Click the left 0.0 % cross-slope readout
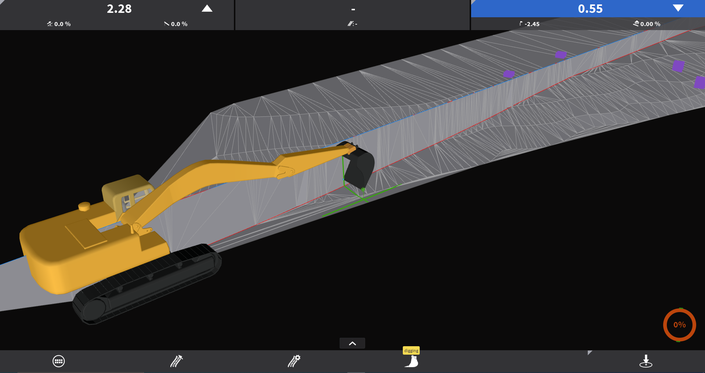 point(59,24)
